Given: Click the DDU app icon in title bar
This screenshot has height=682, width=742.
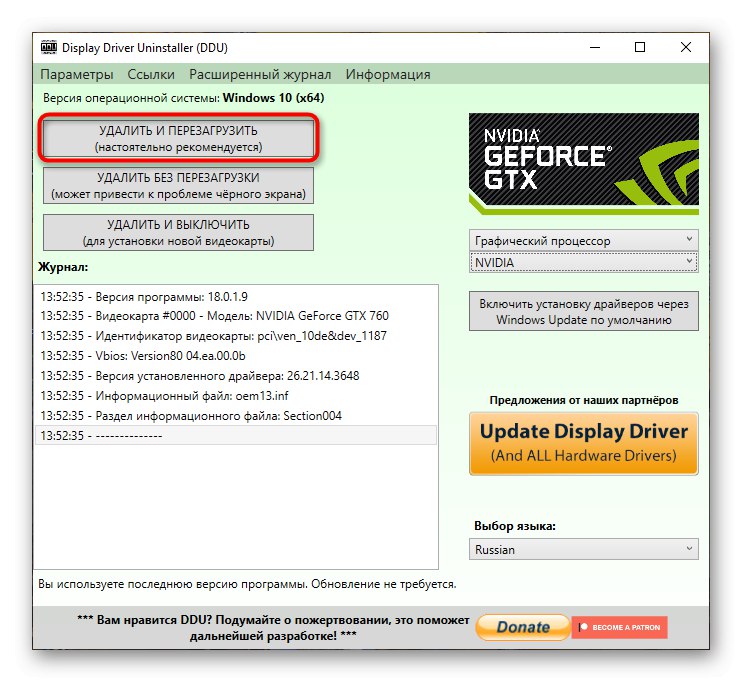Looking at the screenshot, I should coord(49,47).
